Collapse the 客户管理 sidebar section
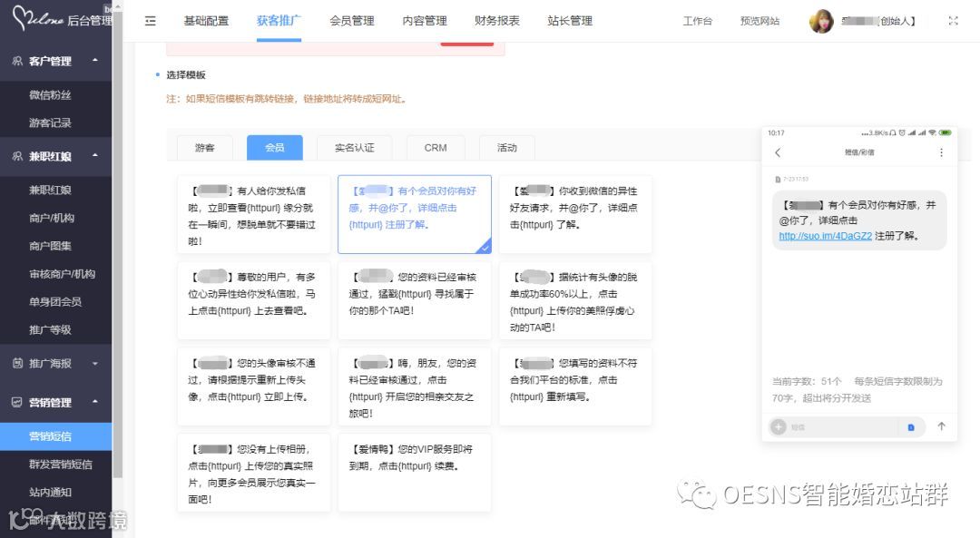This screenshot has width=980, height=538. pos(95,61)
